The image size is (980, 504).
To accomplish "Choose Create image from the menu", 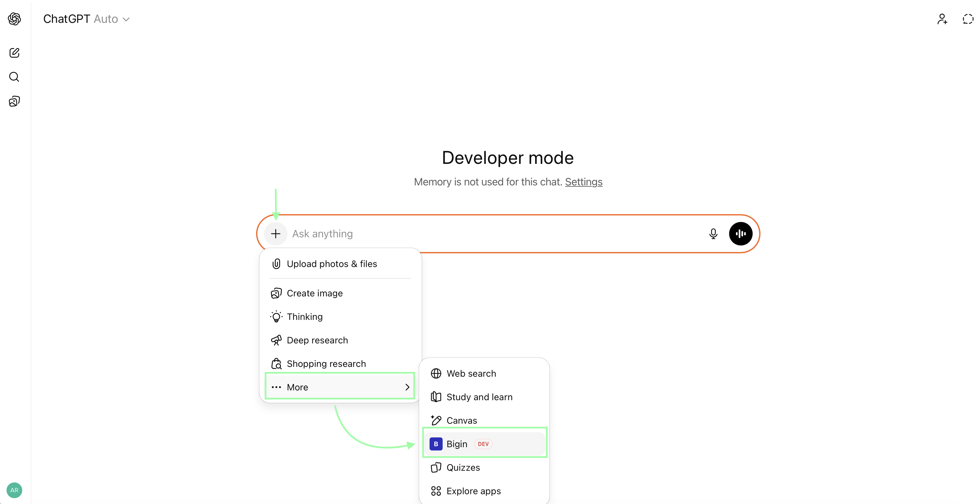I will click(x=315, y=293).
